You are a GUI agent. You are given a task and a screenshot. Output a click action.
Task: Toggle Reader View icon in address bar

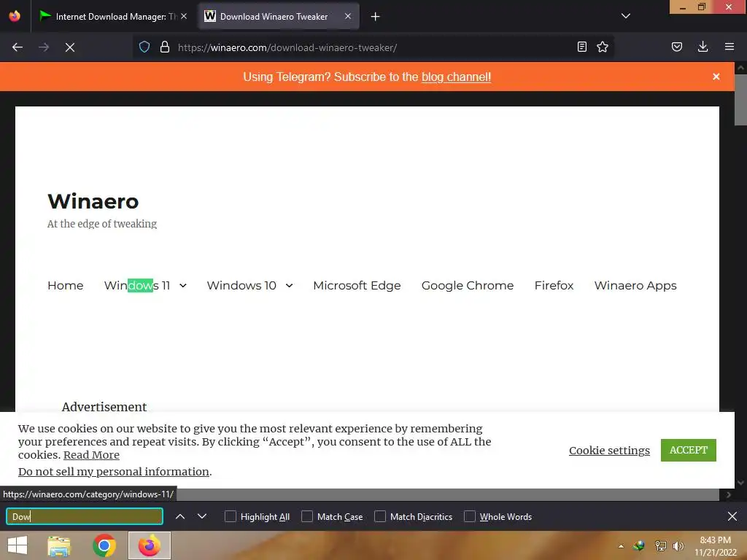pyautogui.click(x=581, y=47)
